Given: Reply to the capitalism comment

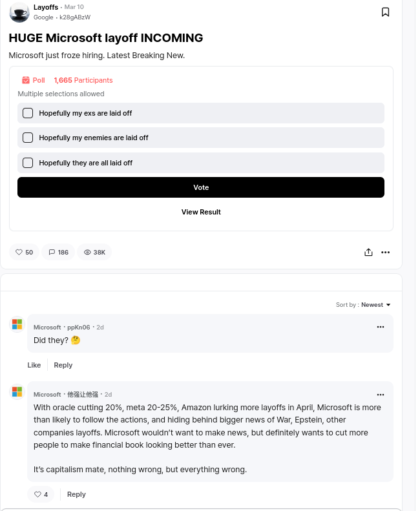Looking at the screenshot, I should pos(76,494).
